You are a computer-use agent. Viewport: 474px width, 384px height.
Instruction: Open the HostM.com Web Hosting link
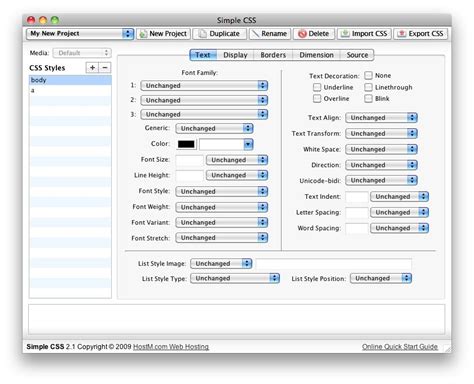tap(171, 347)
